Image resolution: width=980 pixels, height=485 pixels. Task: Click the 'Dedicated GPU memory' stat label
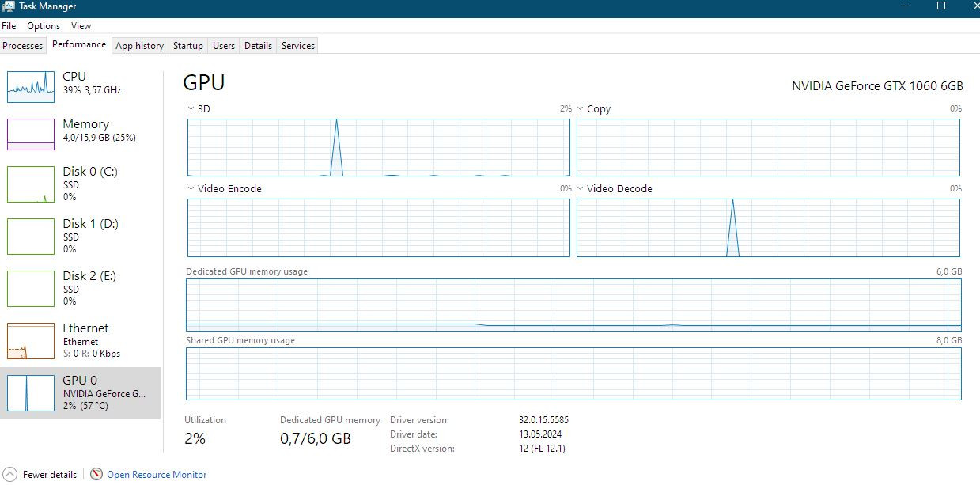pos(330,420)
